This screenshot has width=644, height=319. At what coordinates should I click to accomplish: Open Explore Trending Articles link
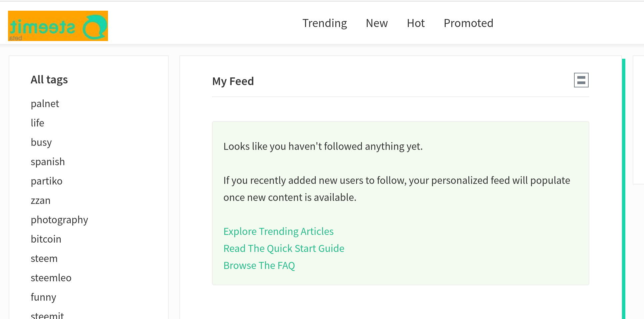[278, 231]
